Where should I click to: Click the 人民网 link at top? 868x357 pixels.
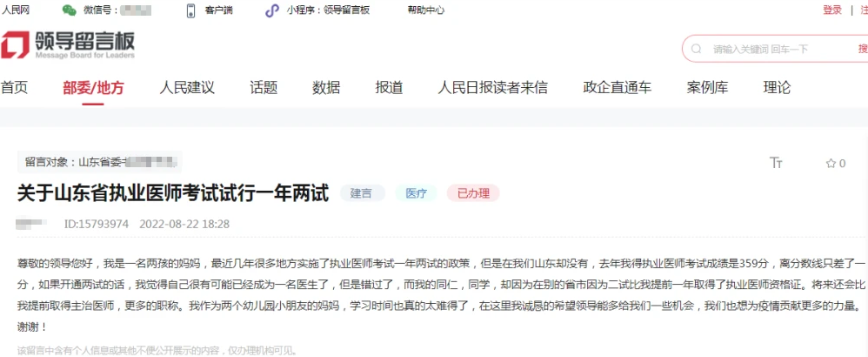pos(17,10)
